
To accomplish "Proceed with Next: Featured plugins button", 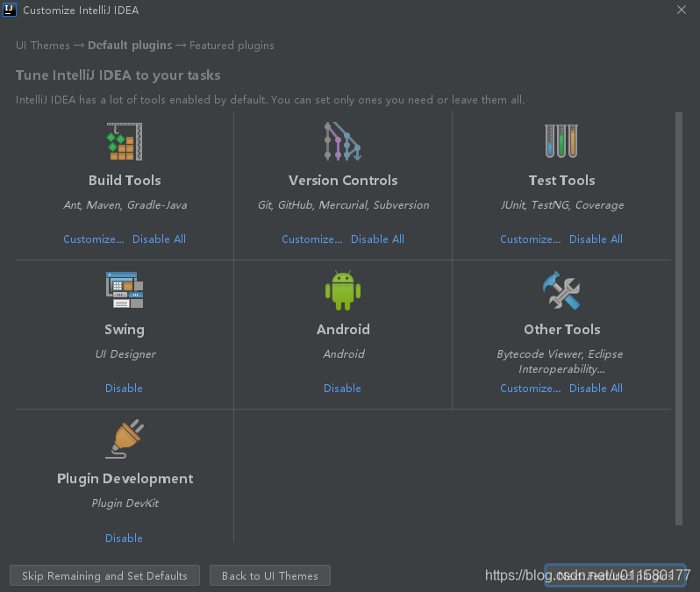I will 615,575.
